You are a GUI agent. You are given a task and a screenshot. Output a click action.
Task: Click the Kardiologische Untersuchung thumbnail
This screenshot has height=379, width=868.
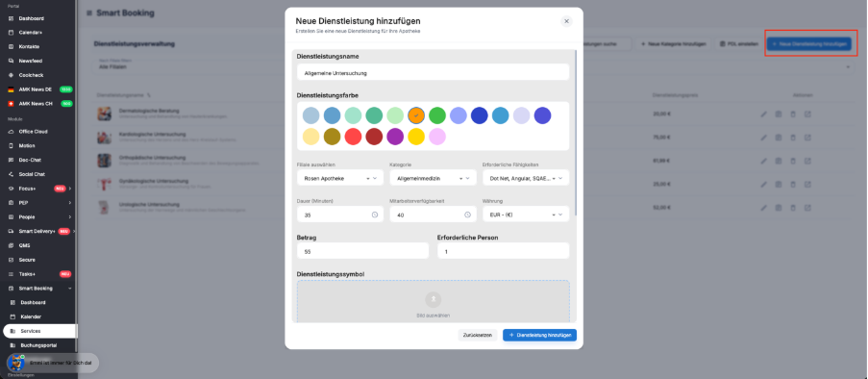104,137
